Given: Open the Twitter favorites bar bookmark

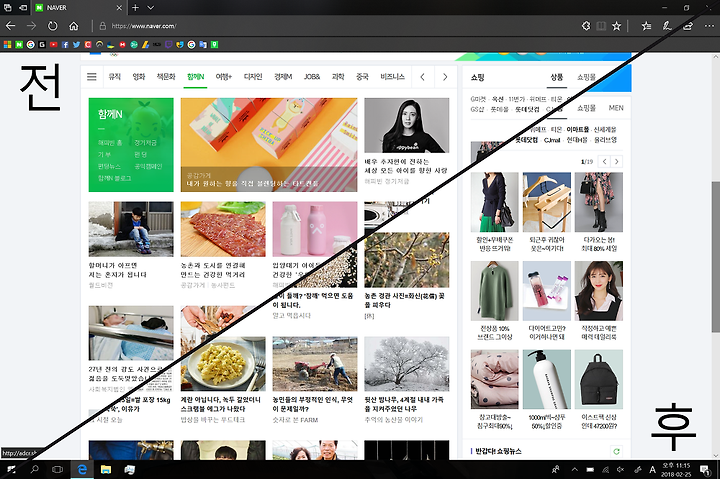Looking at the screenshot, I should coord(76,45).
